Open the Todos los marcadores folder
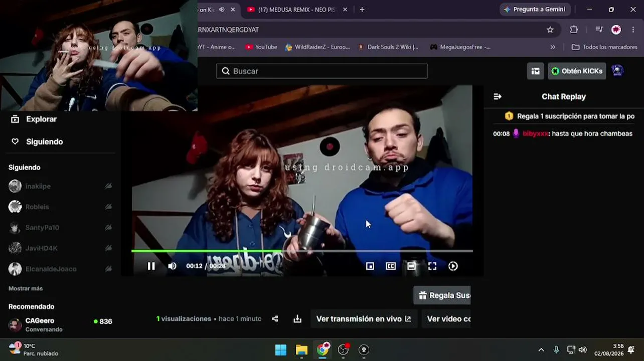 point(604,47)
